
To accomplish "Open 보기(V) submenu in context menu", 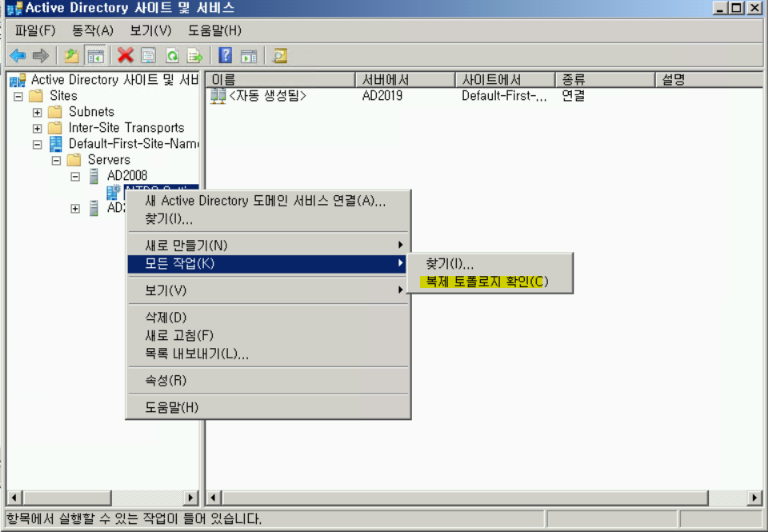I will (267, 290).
